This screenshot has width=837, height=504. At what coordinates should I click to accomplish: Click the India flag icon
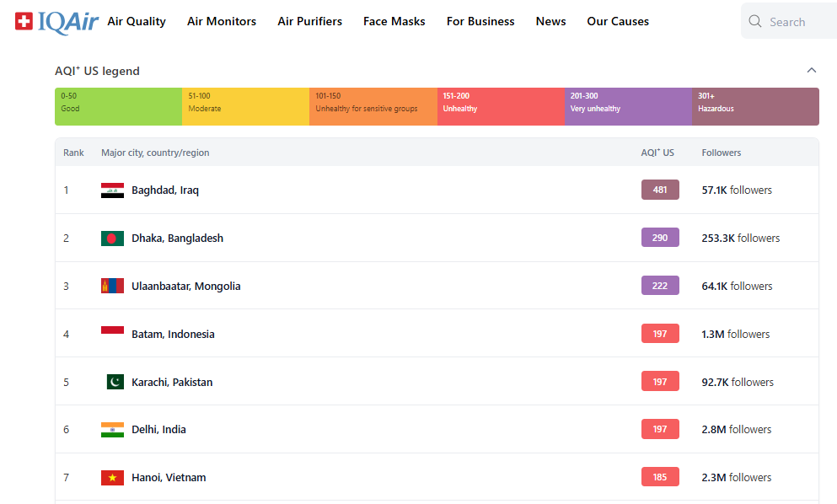[112, 430]
